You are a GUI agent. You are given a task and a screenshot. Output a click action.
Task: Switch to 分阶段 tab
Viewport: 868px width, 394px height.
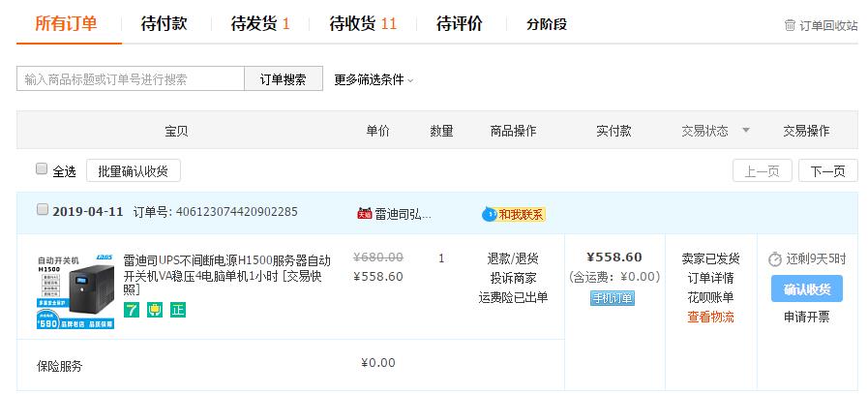click(547, 24)
